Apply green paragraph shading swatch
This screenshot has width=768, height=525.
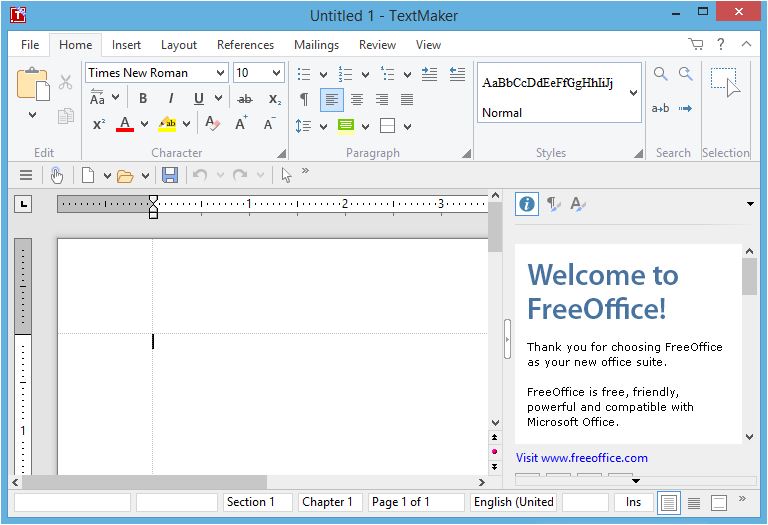tap(346, 126)
